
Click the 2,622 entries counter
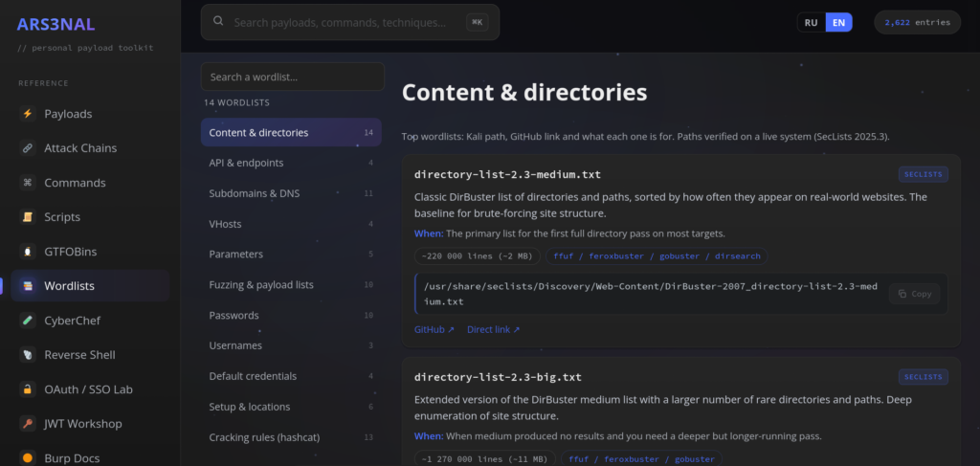coord(917,23)
